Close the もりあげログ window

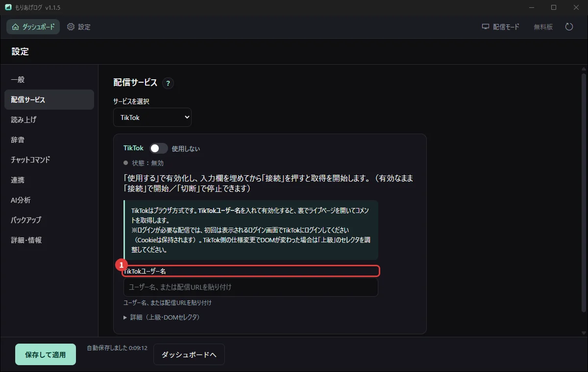(x=576, y=7)
